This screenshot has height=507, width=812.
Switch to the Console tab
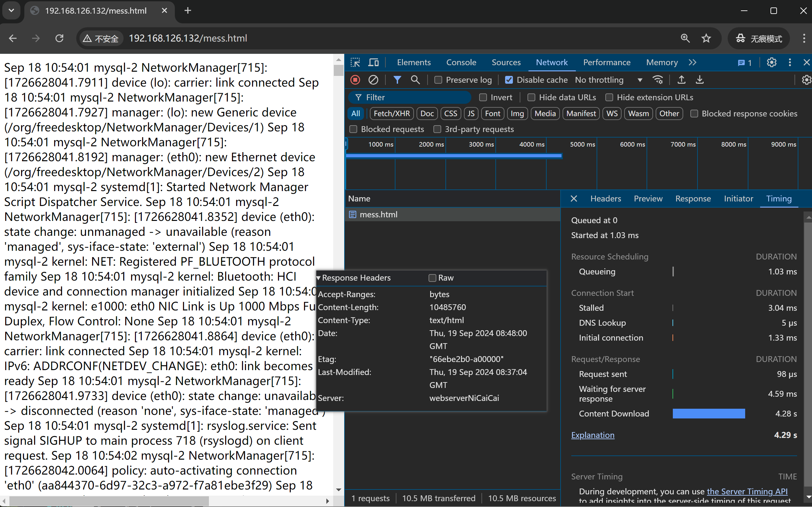(461, 62)
